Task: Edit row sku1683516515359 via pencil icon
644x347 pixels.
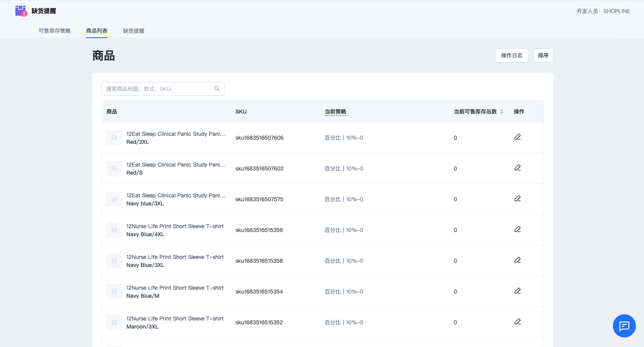Action: tap(518, 229)
